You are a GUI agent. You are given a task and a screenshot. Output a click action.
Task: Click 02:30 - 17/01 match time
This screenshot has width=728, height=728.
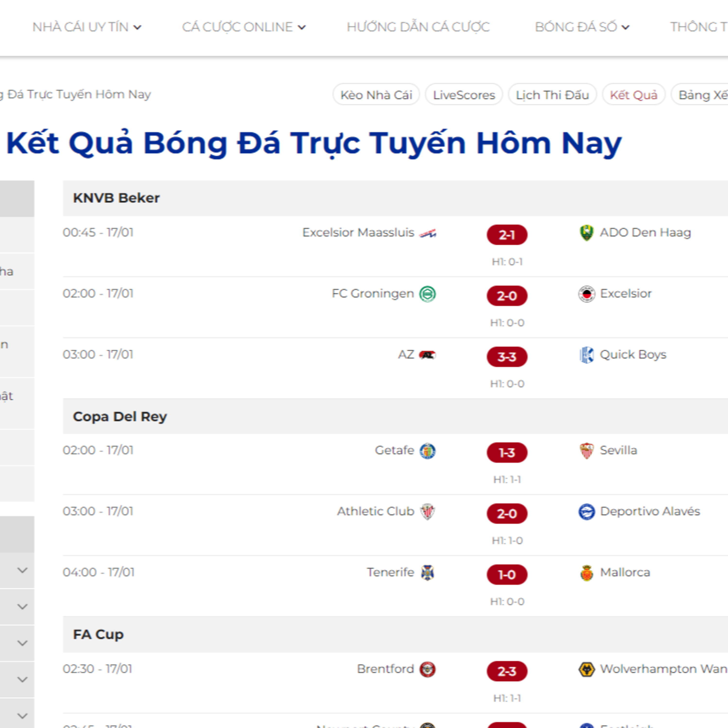tap(97, 669)
